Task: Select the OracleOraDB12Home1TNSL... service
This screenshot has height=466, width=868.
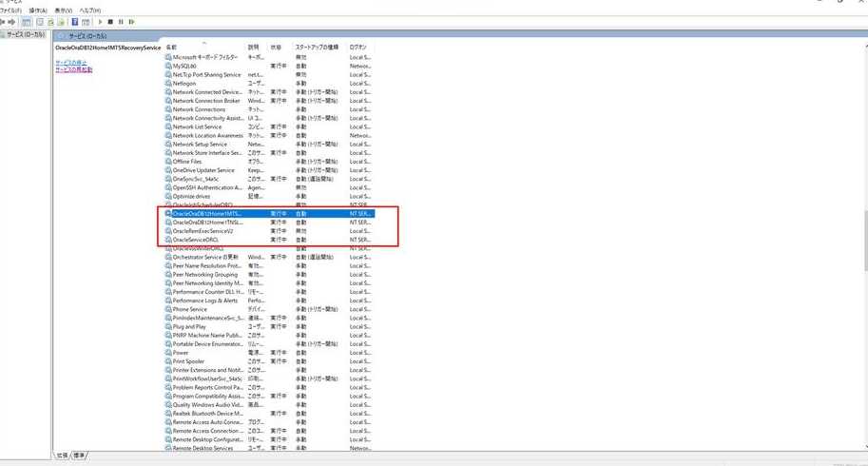Action: [270, 223]
